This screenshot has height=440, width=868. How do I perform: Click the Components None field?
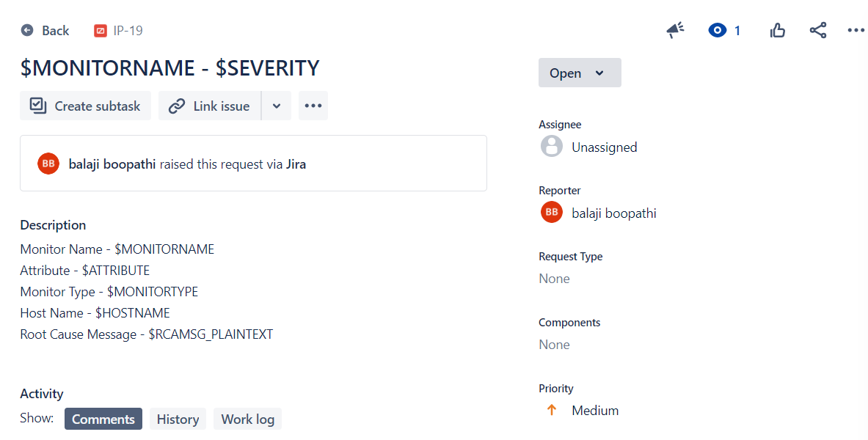point(554,345)
